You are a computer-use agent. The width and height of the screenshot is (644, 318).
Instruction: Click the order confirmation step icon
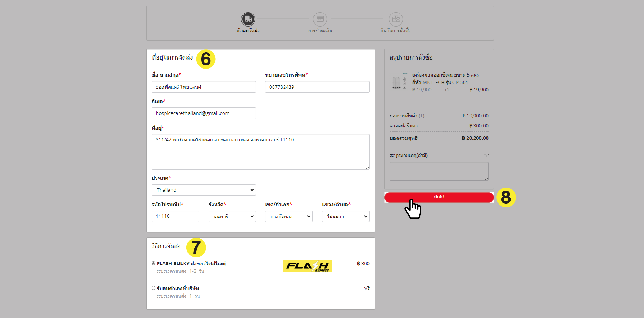tap(396, 19)
